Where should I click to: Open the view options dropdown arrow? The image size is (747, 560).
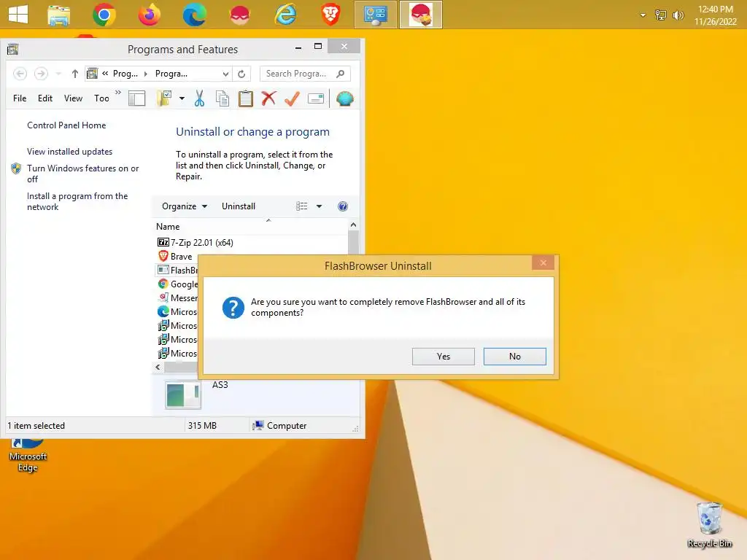click(320, 206)
